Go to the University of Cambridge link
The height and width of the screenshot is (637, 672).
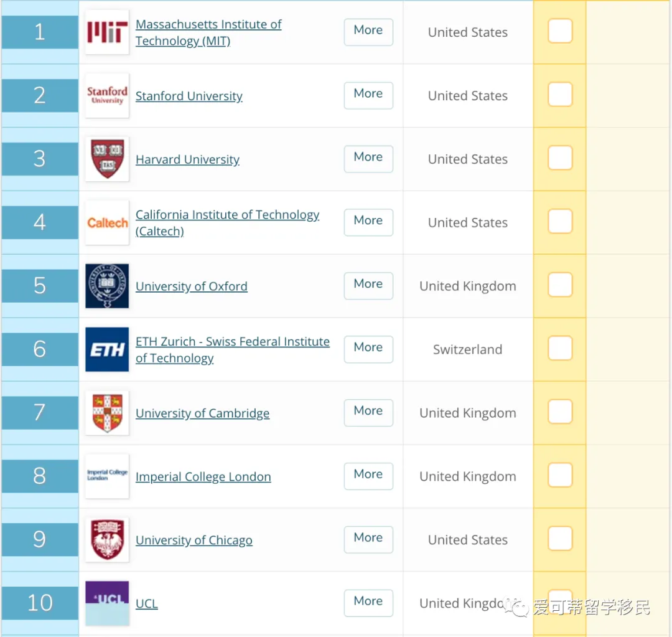pyautogui.click(x=203, y=413)
